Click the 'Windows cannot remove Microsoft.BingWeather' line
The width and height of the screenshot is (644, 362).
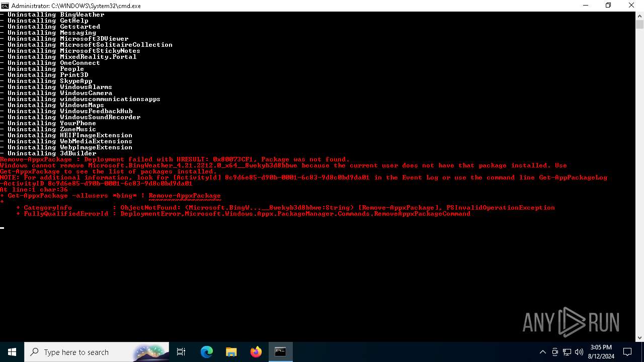284,165
